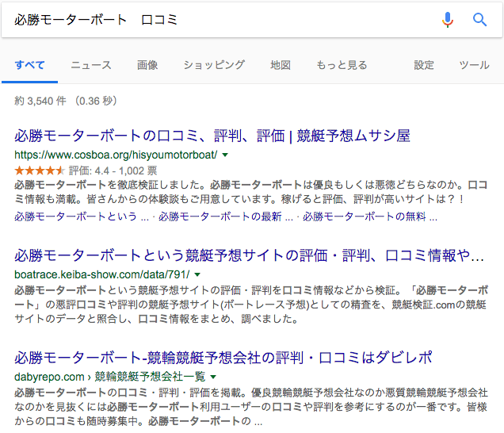Open the ツール options
Screen dimensions: 504x433
click(x=474, y=65)
